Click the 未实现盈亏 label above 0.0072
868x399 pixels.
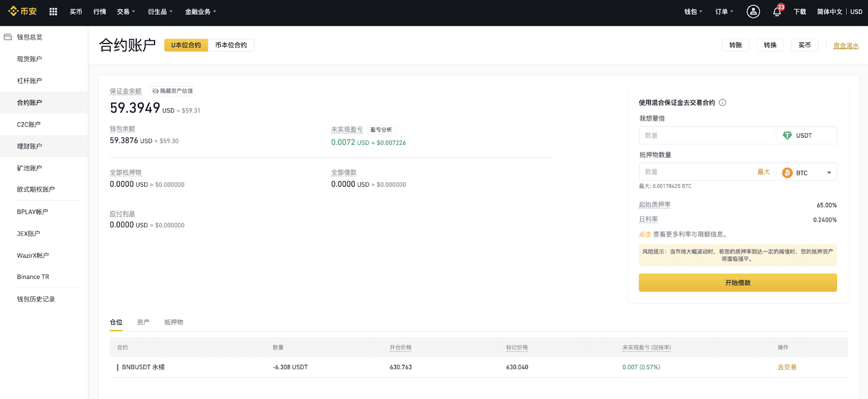pos(347,130)
